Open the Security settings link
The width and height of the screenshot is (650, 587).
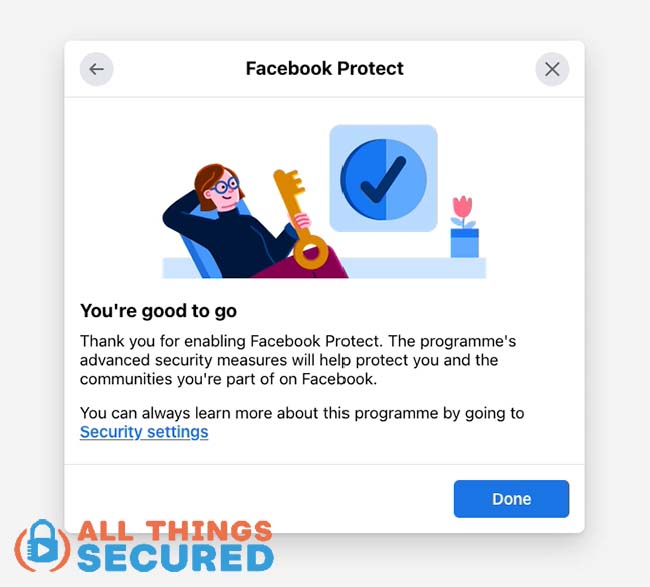pos(144,432)
